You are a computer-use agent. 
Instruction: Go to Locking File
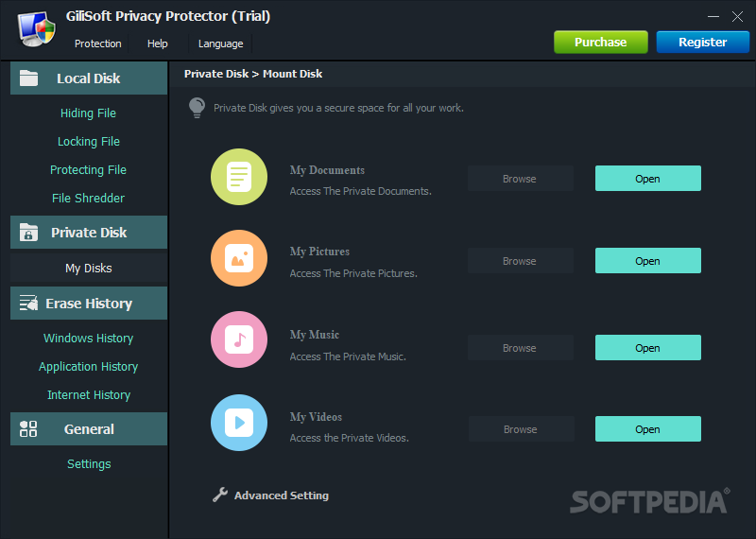pyautogui.click(x=89, y=142)
